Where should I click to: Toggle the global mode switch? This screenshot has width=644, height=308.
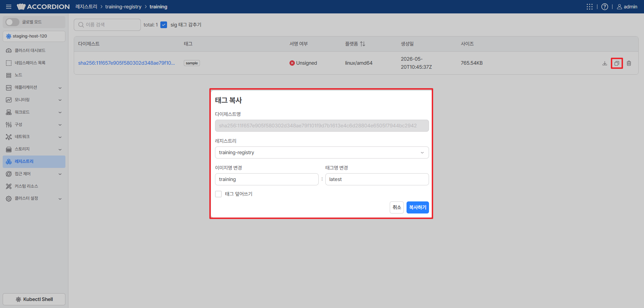click(x=12, y=22)
